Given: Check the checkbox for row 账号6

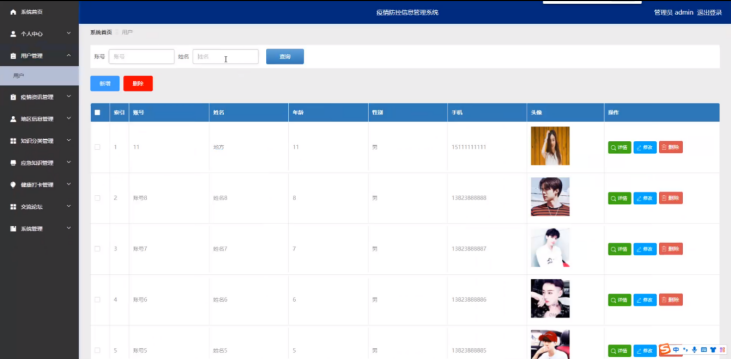Looking at the screenshot, I should point(97,300).
